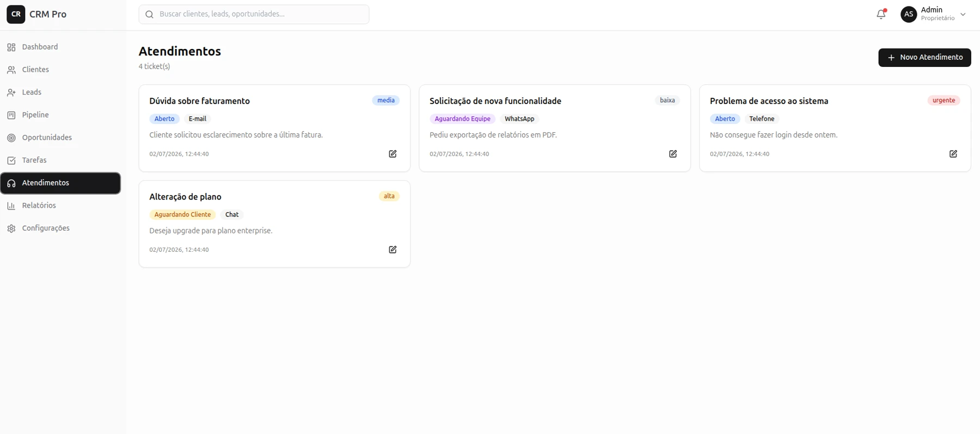Viewport: 980px width, 434px height.
Task: Click the media priority badge
Action: click(x=386, y=101)
